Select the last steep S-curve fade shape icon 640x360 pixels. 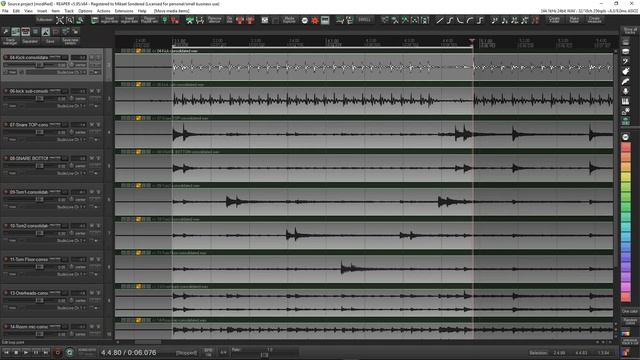coord(480,20)
